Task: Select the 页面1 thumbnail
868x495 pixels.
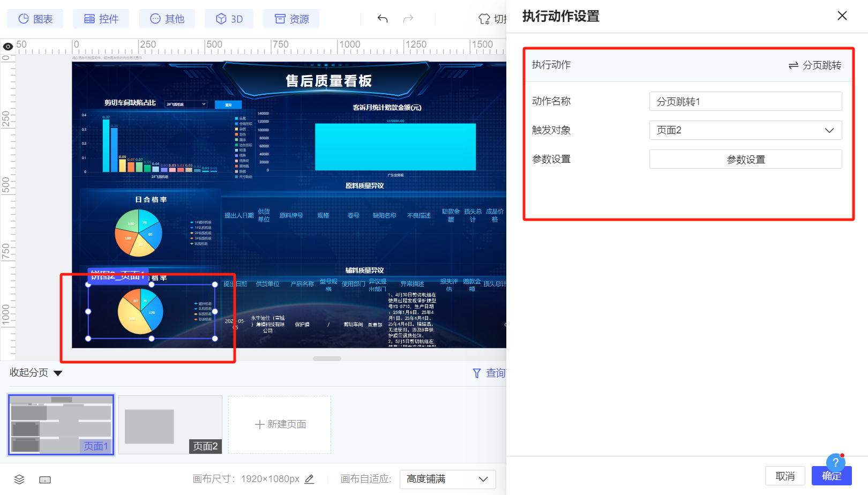Action: point(61,425)
